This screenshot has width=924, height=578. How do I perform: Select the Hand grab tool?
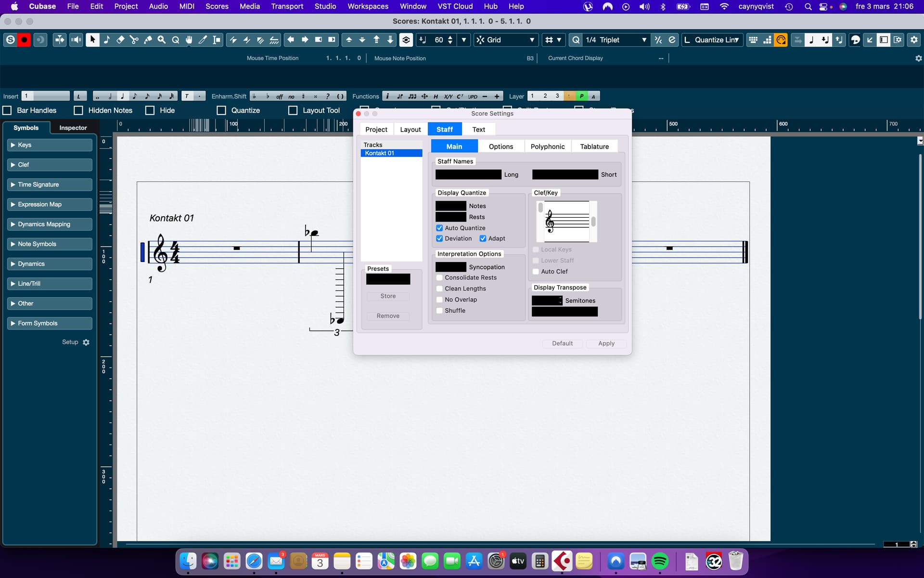[x=189, y=40]
